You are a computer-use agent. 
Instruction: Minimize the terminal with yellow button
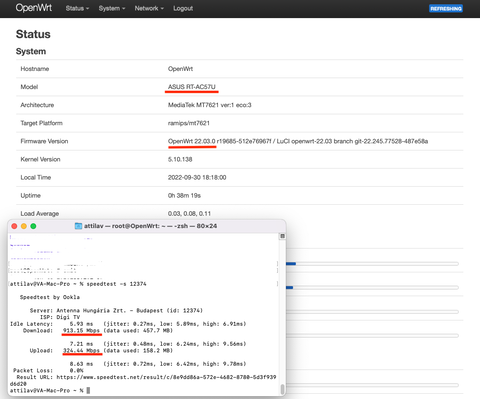(24, 226)
